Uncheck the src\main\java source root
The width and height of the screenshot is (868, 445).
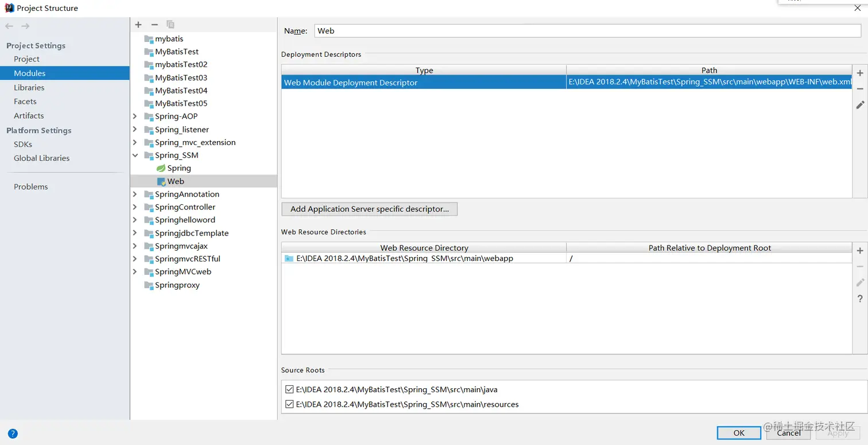[x=290, y=389]
